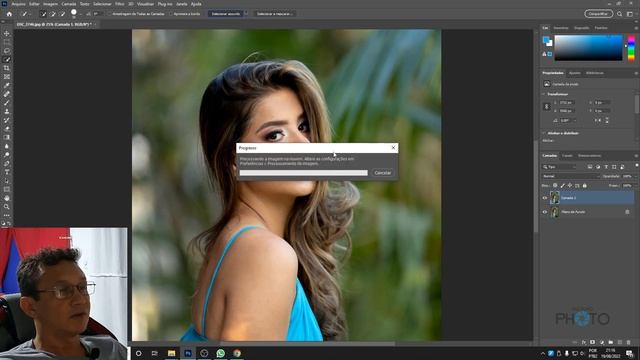Image resolution: width=640 pixels, height=360 pixels.
Task: Click the Compartilhar button
Action: coord(598,14)
